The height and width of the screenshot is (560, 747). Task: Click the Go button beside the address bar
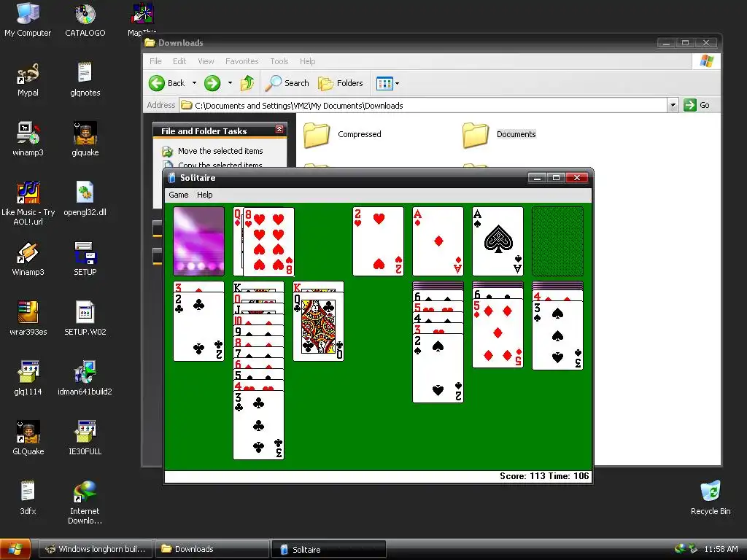click(x=697, y=105)
